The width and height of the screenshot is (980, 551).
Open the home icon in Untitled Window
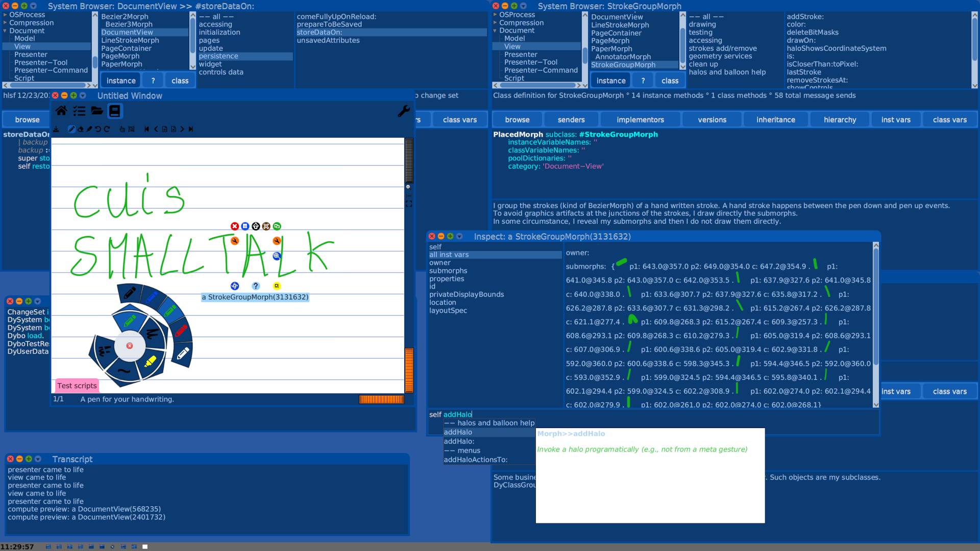pyautogui.click(x=61, y=111)
